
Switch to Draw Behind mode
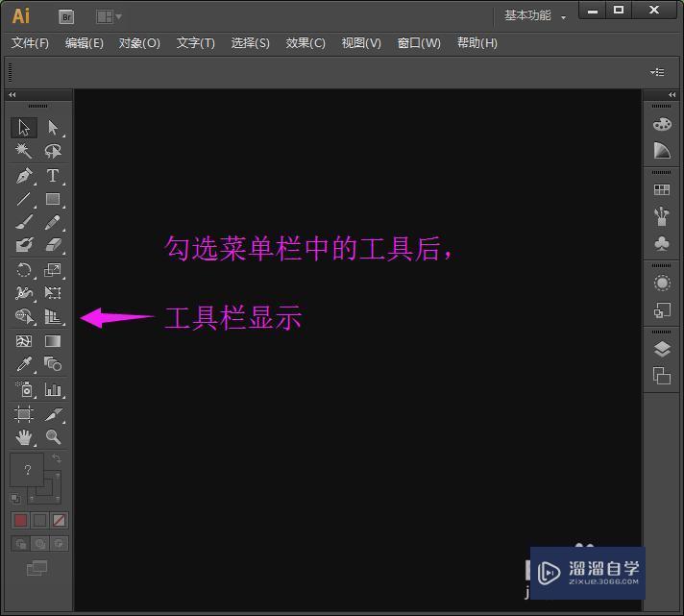click(40, 544)
